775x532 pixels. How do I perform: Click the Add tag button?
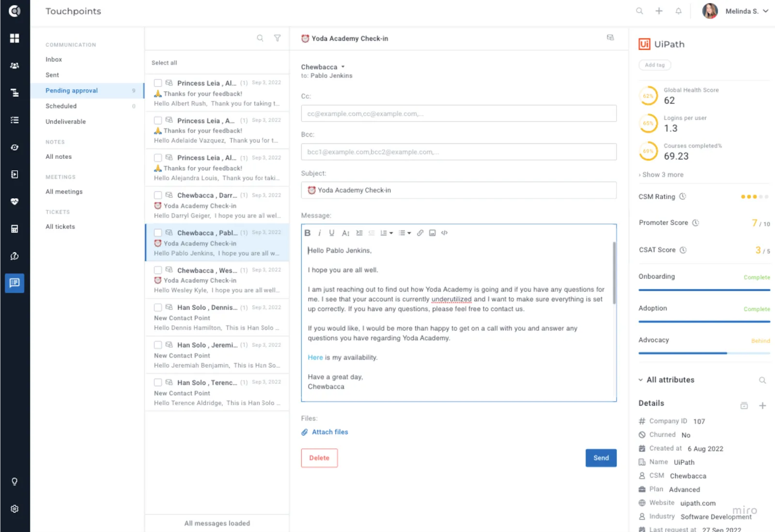655,65
